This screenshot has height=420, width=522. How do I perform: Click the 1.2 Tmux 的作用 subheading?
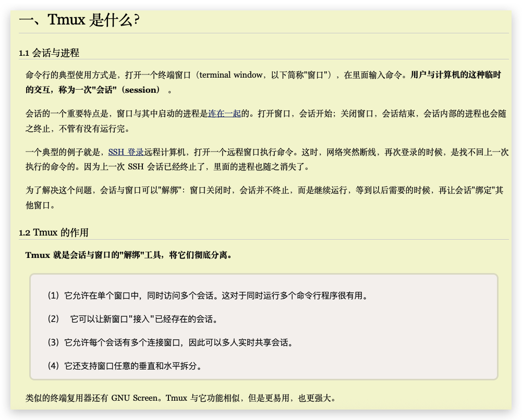tap(54, 232)
